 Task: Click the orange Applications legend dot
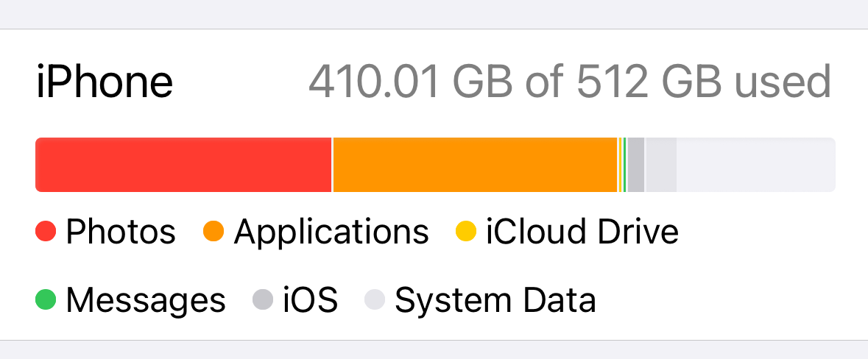(x=214, y=231)
